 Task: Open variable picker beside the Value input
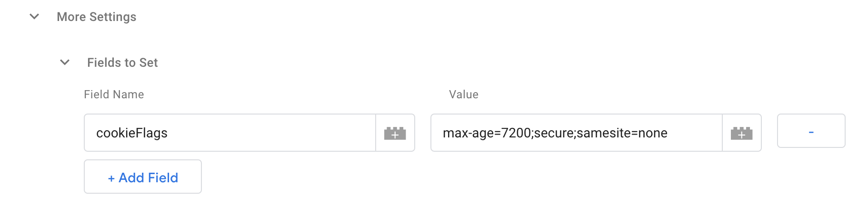click(742, 133)
